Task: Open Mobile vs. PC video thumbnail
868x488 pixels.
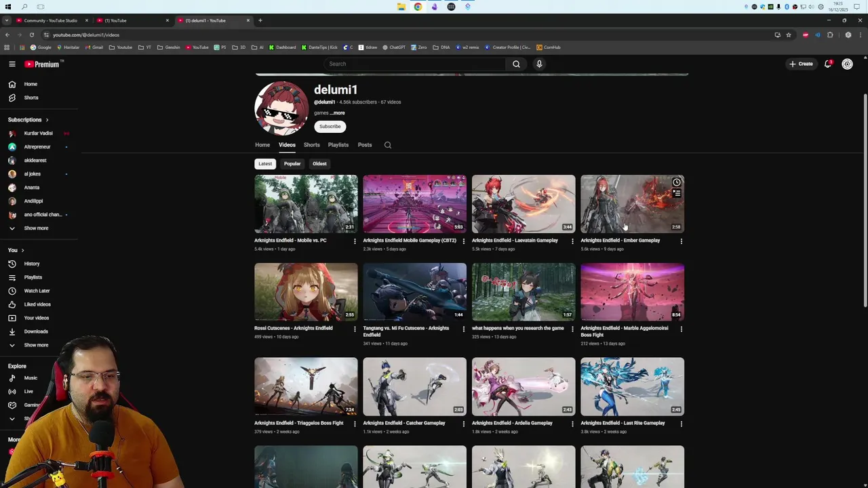Action: click(306, 203)
